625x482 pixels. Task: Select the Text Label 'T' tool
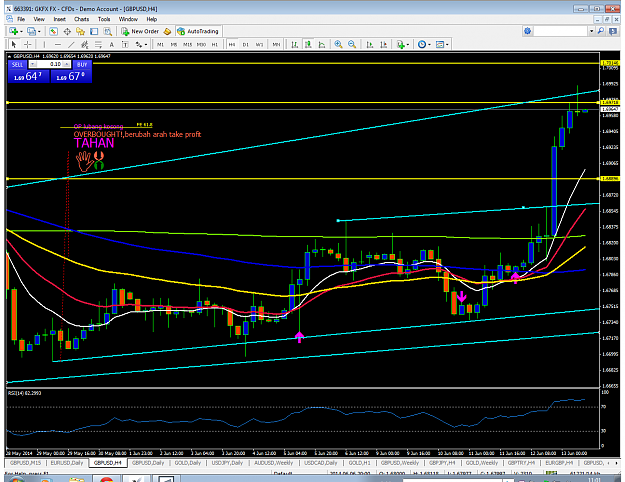click(125, 45)
